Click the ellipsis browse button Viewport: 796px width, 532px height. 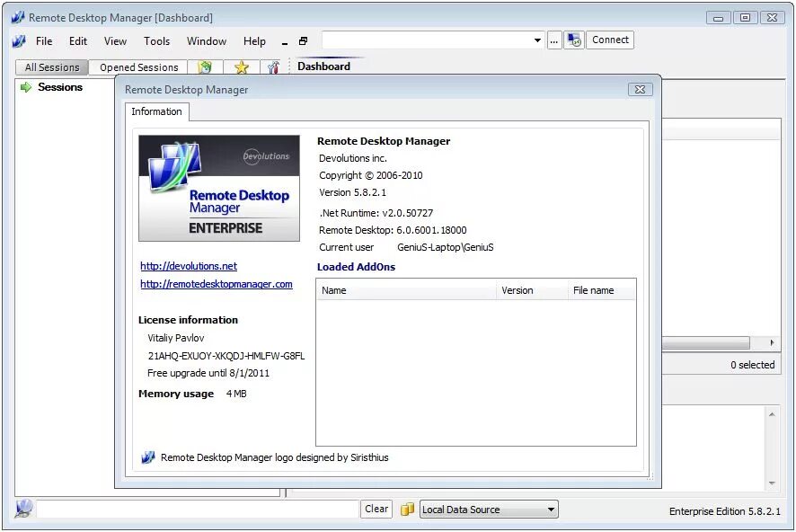coord(553,40)
